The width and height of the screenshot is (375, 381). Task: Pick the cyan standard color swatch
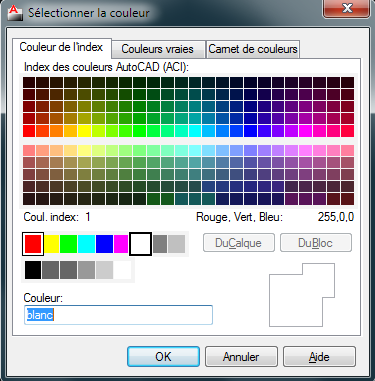point(86,244)
